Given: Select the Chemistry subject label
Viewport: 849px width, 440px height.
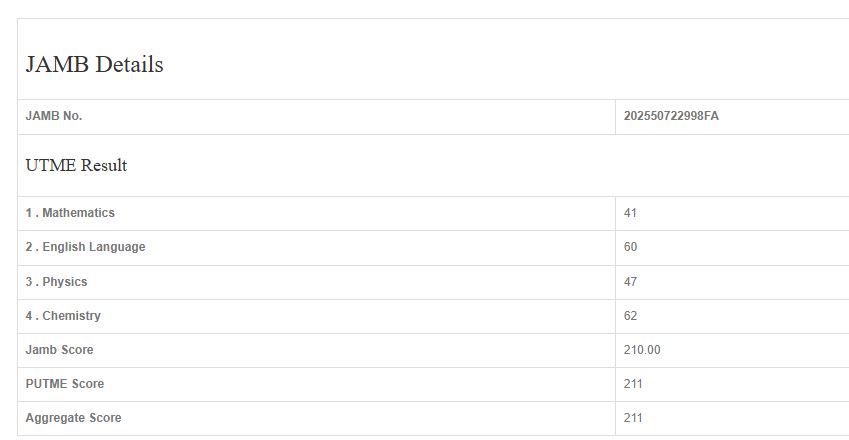Looking at the screenshot, I should coord(63,316).
